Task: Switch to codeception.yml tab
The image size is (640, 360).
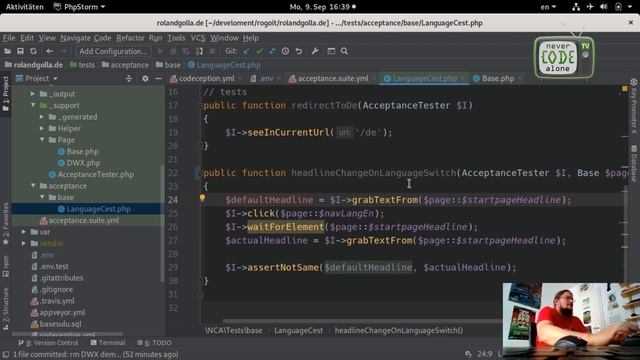Action: 206,78
